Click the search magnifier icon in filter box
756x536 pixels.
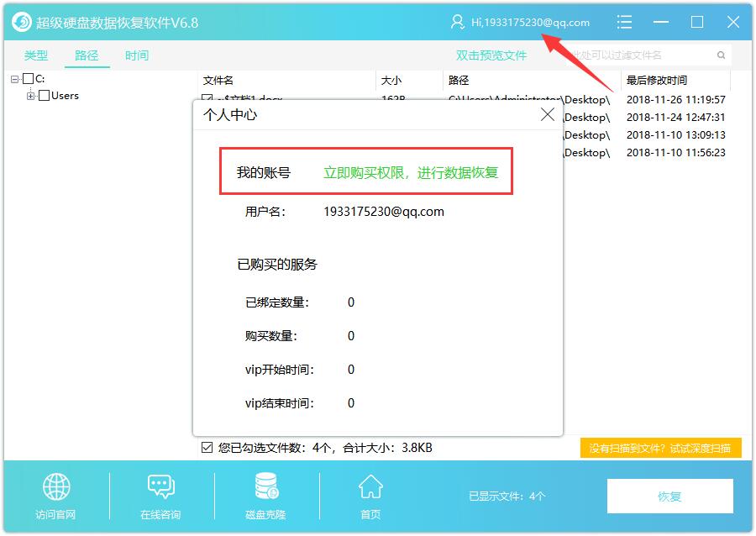(x=721, y=55)
